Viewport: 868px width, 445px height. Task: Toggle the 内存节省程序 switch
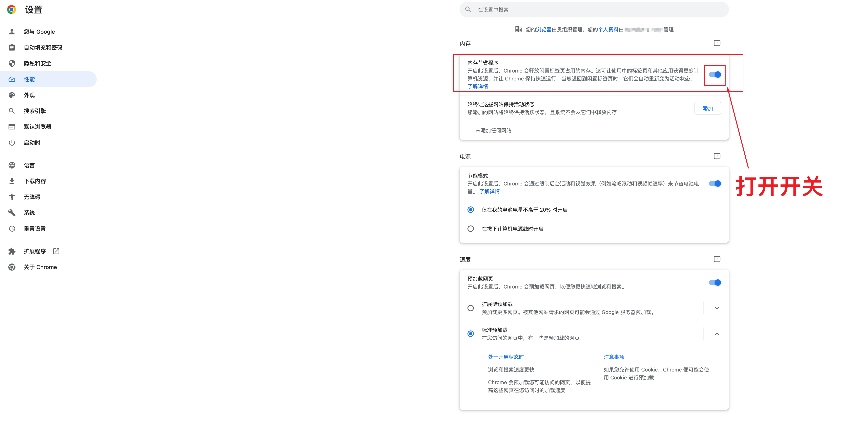715,75
